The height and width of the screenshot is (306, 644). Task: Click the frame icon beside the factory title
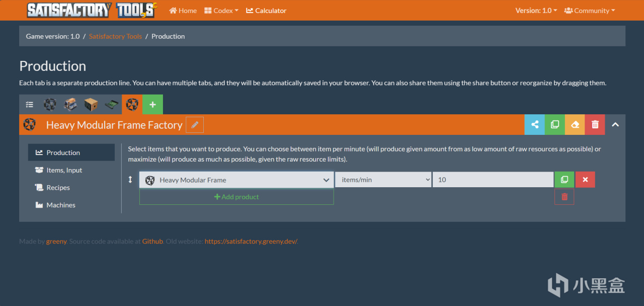tap(30, 124)
